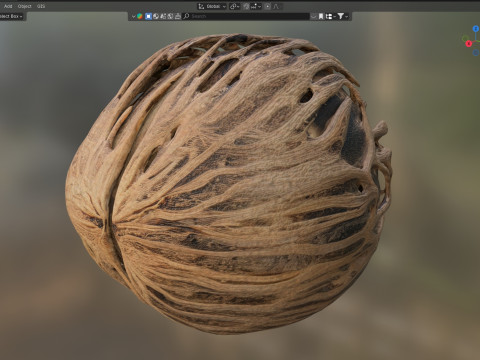Image resolution: width=480 pixels, height=360 pixels.
Task: Open the Object menu
Action: click(x=24, y=6)
